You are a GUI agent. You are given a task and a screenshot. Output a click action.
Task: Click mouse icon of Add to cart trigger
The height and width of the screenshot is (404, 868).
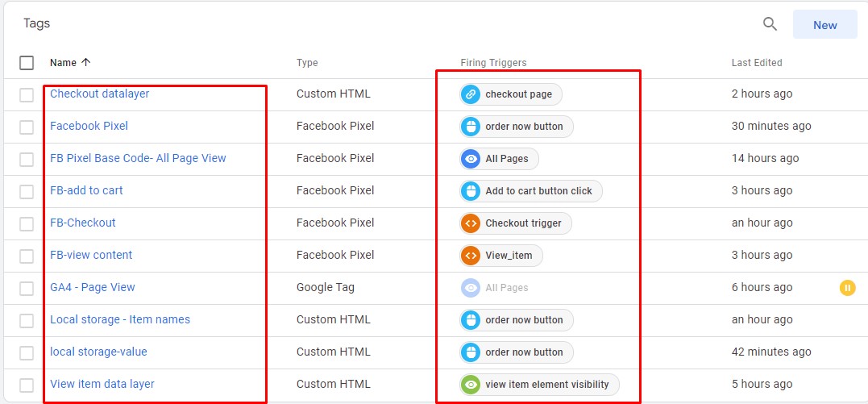click(471, 191)
